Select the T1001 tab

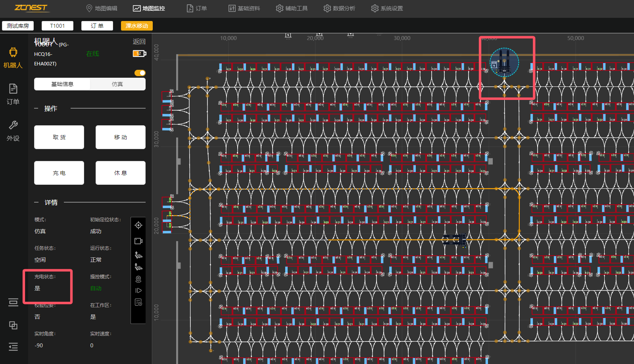(58, 26)
